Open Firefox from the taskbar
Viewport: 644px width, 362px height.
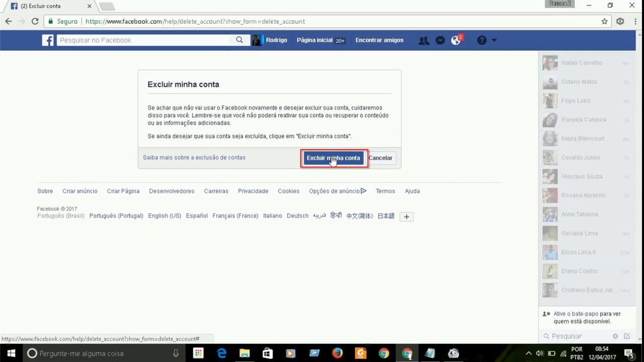pyautogui.click(x=337, y=353)
